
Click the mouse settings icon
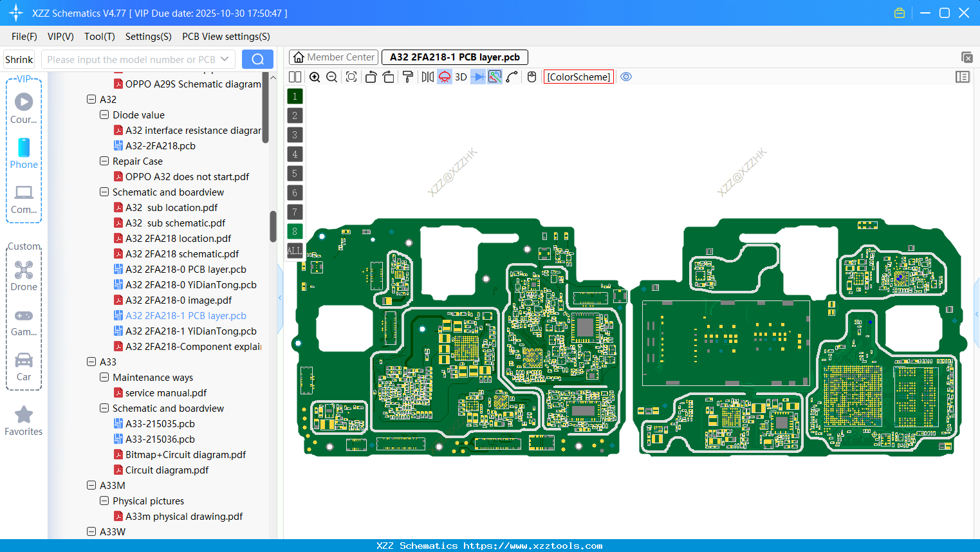click(x=532, y=77)
